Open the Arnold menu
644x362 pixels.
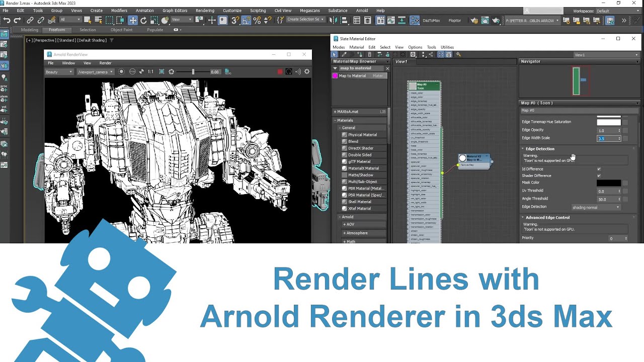pyautogui.click(x=362, y=11)
